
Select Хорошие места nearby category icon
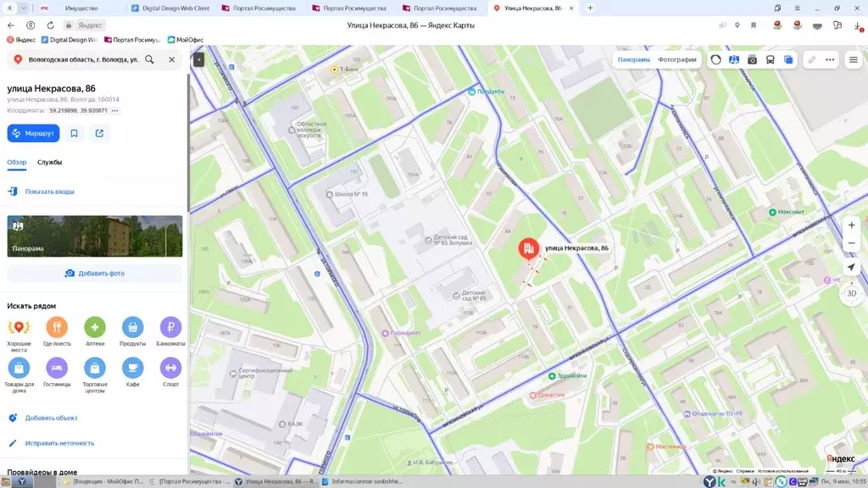click(19, 328)
